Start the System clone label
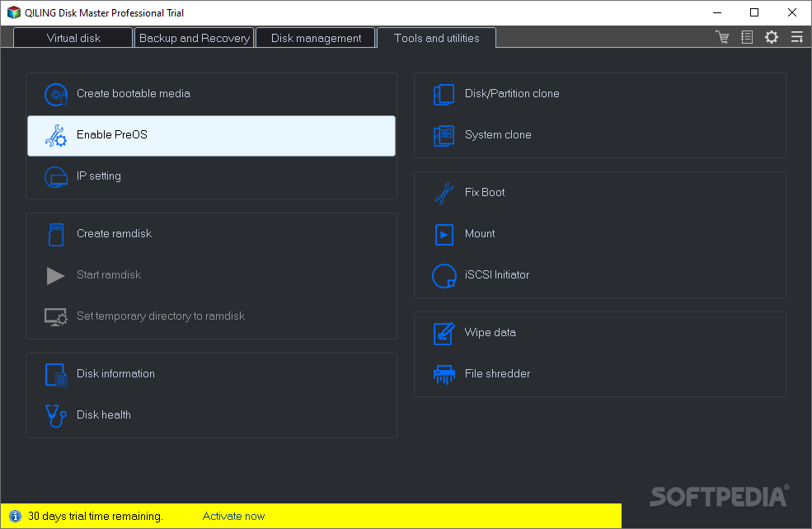The width and height of the screenshot is (812, 529). pyautogui.click(x=498, y=135)
